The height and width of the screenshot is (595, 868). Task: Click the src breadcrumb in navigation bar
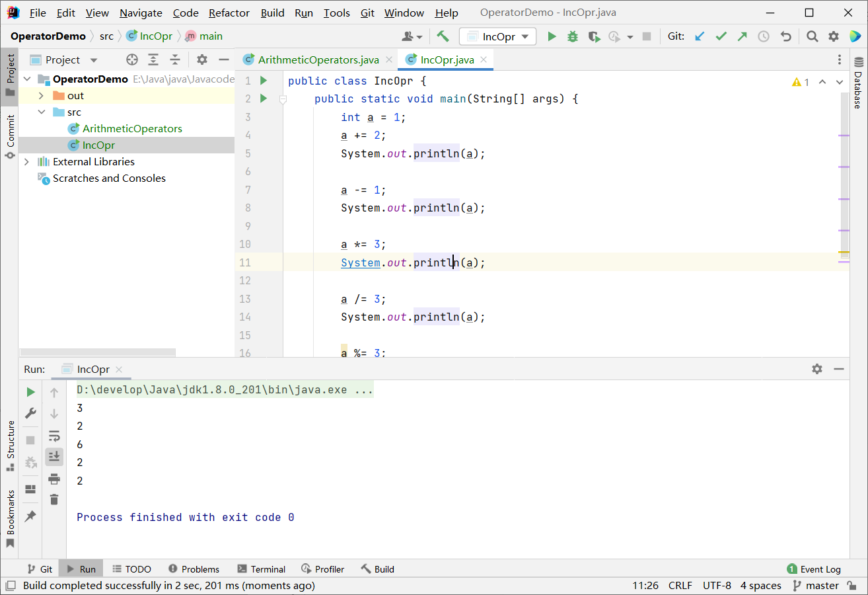coord(106,36)
